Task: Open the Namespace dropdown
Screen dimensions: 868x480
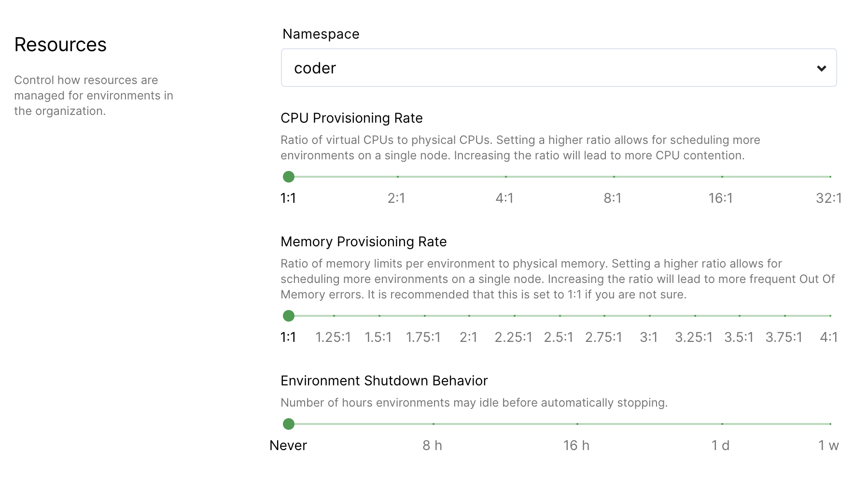Action: coord(559,68)
